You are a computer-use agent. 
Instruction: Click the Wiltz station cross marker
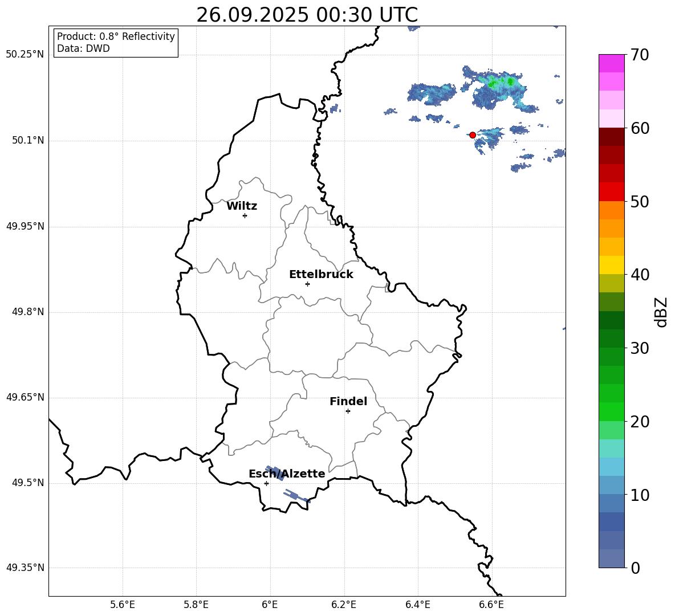pyautogui.click(x=245, y=215)
